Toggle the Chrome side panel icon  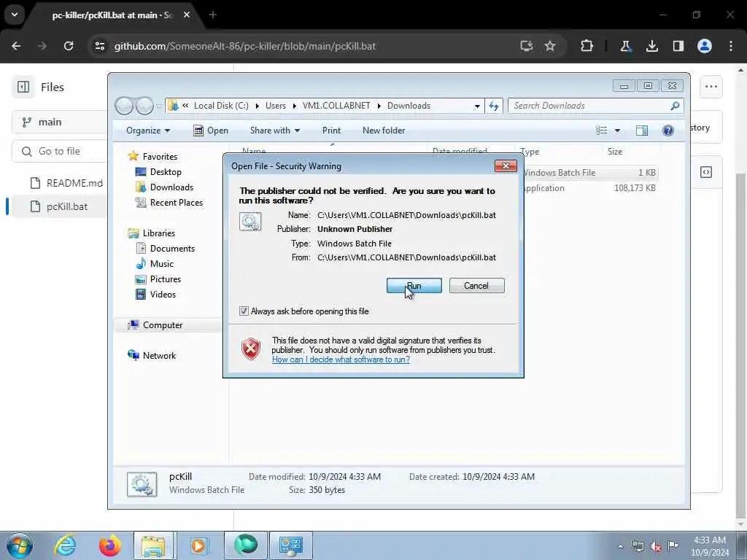678,46
